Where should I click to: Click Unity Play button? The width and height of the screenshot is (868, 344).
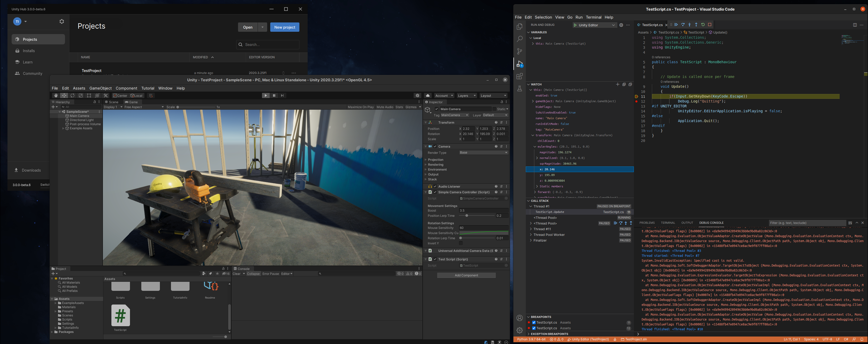[x=266, y=95]
